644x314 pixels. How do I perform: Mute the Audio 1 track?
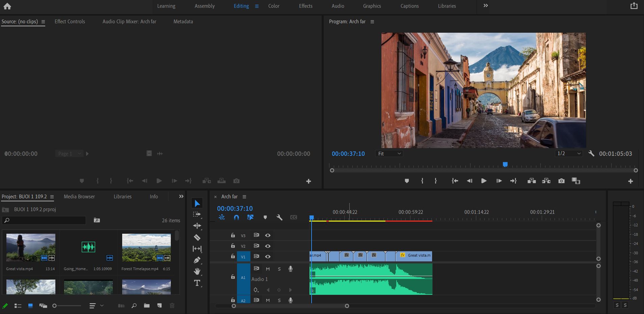[x=268, y=269]
